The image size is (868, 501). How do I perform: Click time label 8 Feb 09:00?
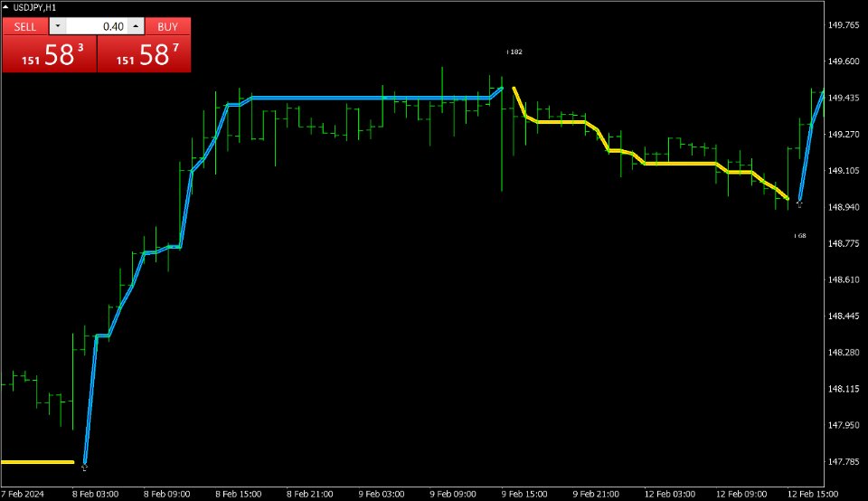pyautogui.click(x=166, y=494)
